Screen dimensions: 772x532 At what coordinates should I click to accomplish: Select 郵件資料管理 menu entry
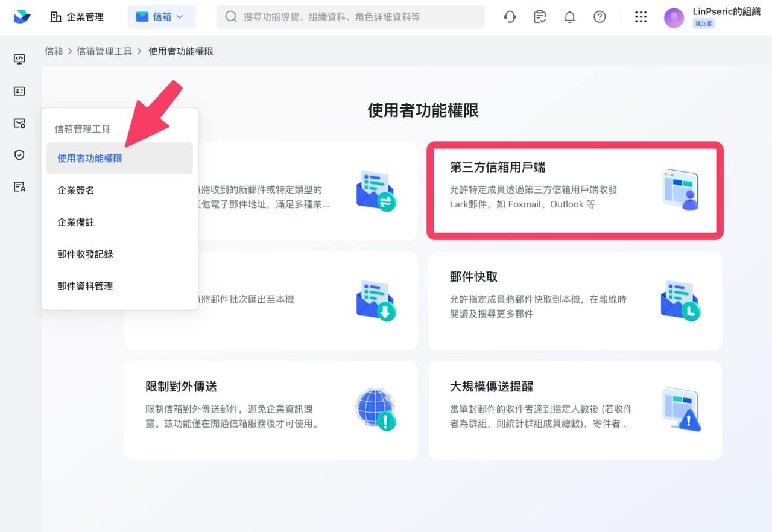[x=85, y=287]
